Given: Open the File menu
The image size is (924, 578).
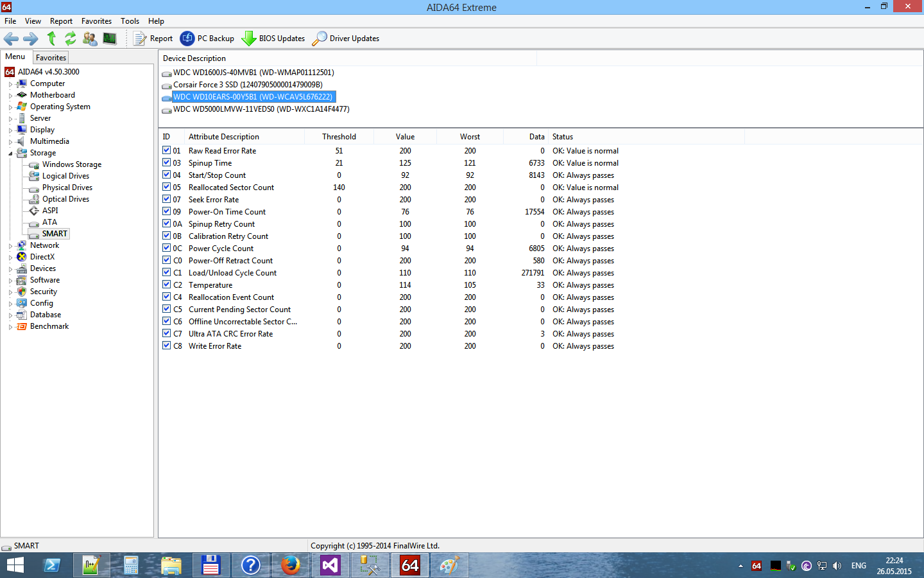Looking at the screenshot, I should (x=10, y=21).
